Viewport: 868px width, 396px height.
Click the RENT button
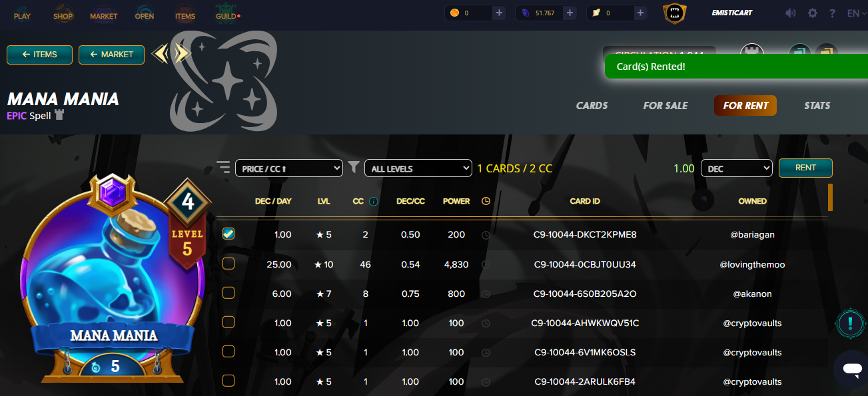pyautogui.click(x=805, y=168)
